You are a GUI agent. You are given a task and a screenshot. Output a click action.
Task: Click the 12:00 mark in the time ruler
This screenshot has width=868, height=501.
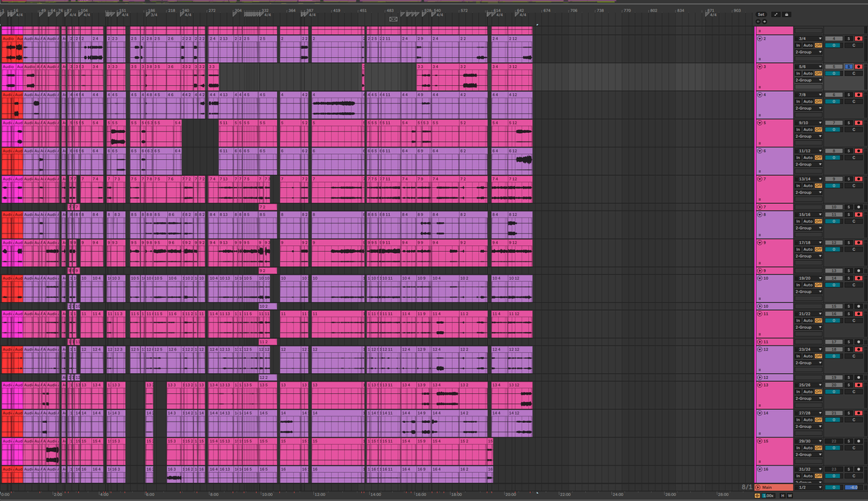click(319, 494)
